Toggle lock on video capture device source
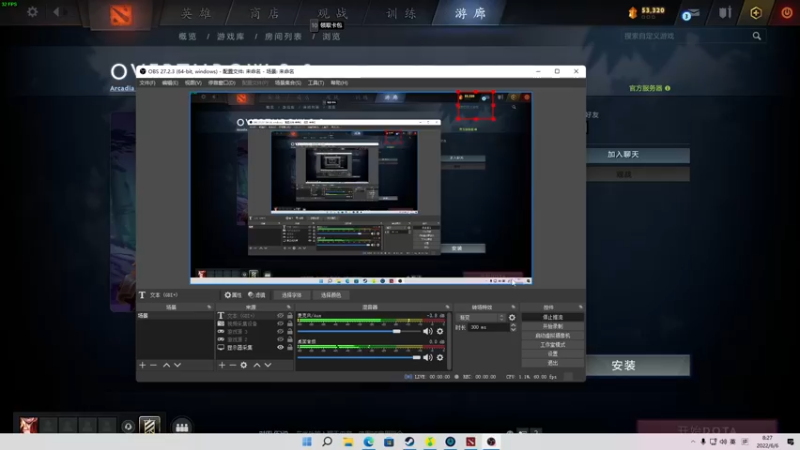 click(x=290, y=323)
